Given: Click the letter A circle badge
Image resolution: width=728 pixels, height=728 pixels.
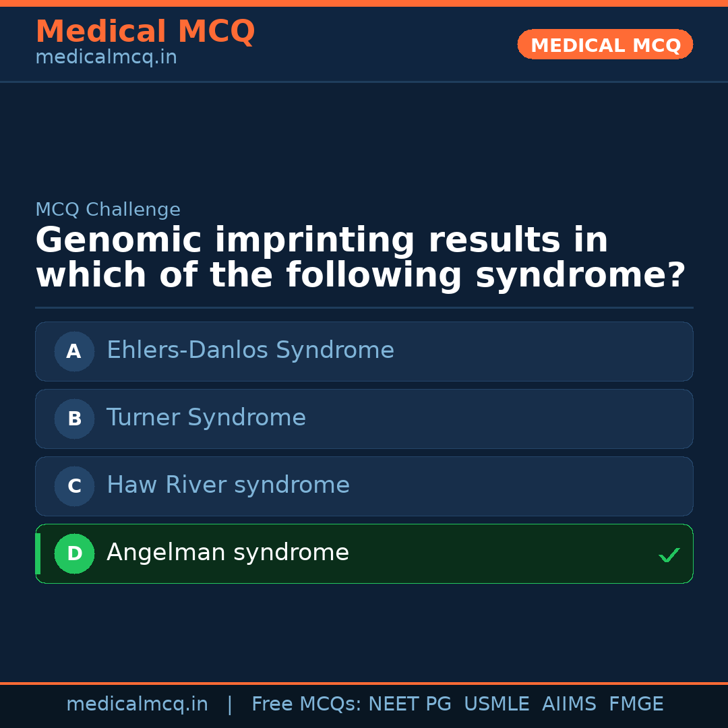Looking at the screenshot, I should 74,351.
